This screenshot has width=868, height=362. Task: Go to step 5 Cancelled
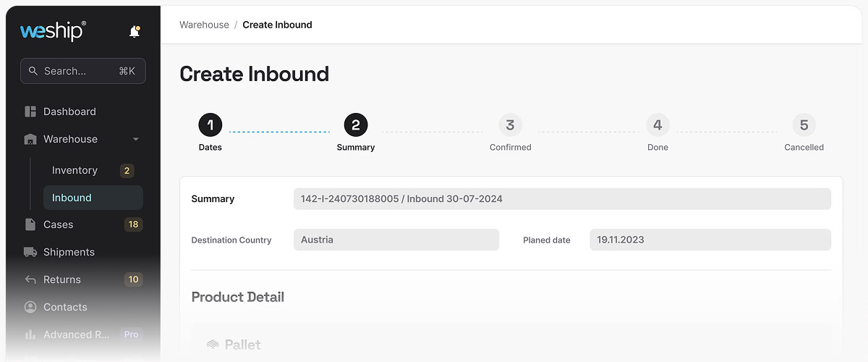click(804, 125)
